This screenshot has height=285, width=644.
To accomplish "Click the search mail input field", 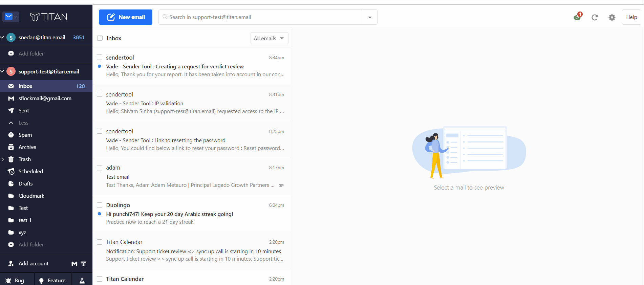I will pyautogui.click(x=260, y=17).
